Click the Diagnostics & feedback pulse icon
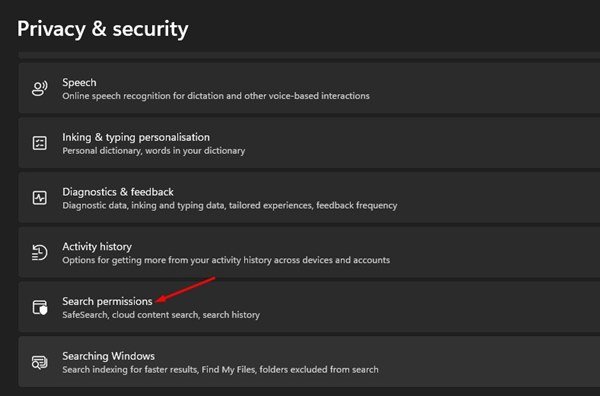 [40, 198]
